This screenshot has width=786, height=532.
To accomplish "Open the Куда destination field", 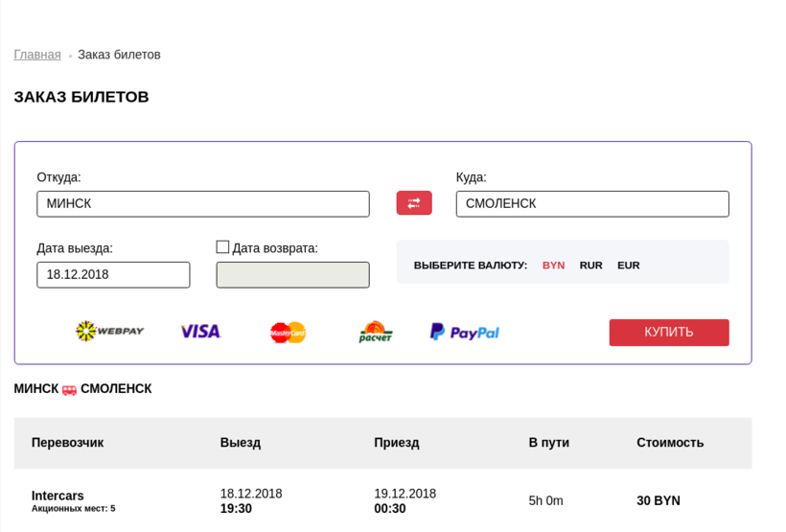I will [x=591, y=204].
